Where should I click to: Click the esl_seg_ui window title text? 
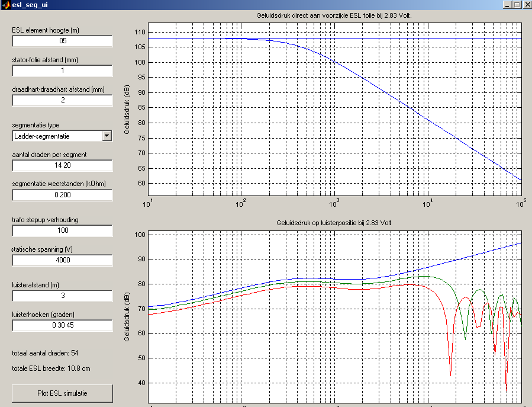(x=30, y=5)
